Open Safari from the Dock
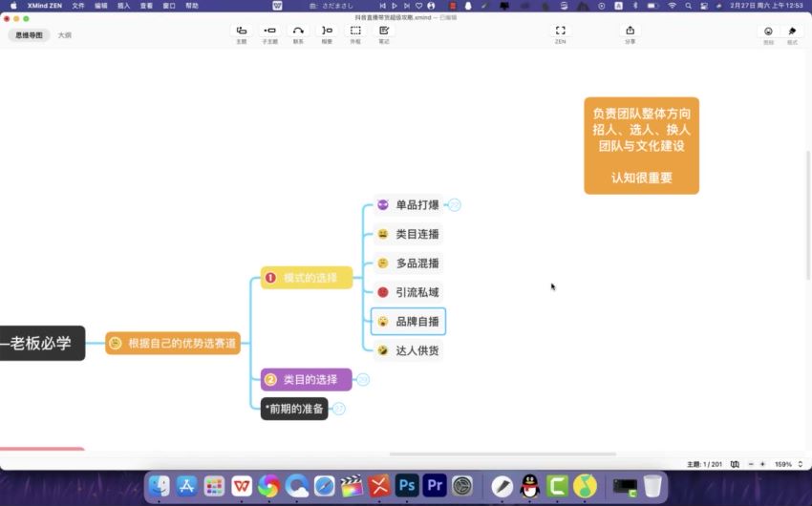 click(x=324, y=486)
